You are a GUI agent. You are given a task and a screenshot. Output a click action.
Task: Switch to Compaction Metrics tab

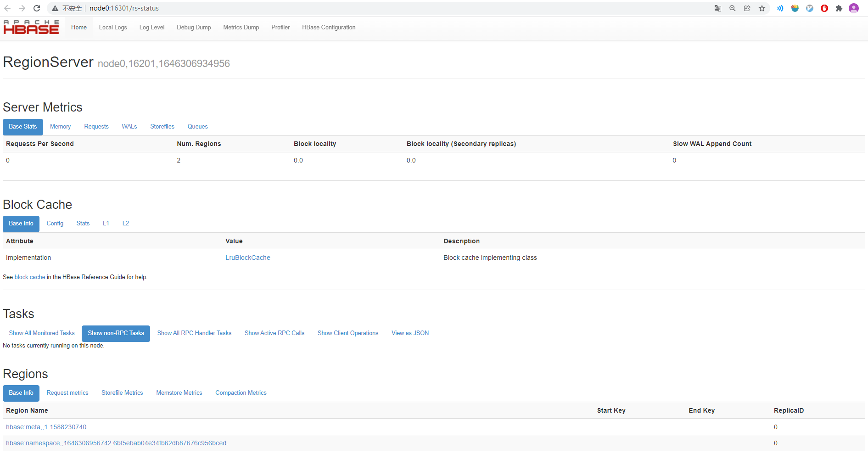[x=241, y=393]
